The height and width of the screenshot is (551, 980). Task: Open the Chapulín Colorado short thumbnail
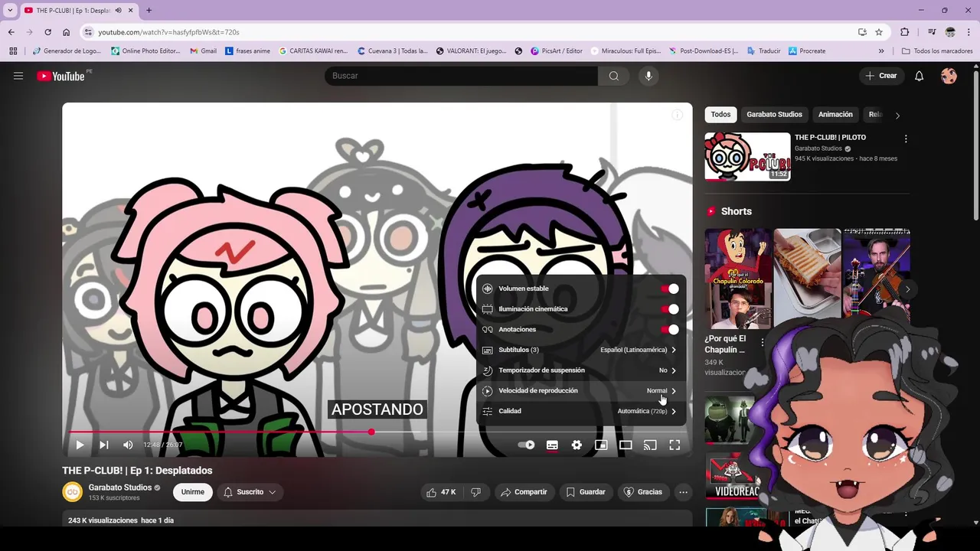[738, 279]
